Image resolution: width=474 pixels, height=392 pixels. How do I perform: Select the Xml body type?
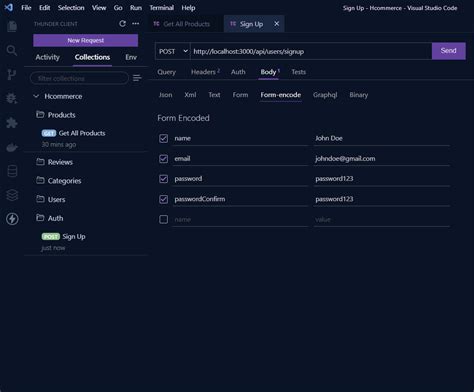pyautogui.click(x=190, y=95)
